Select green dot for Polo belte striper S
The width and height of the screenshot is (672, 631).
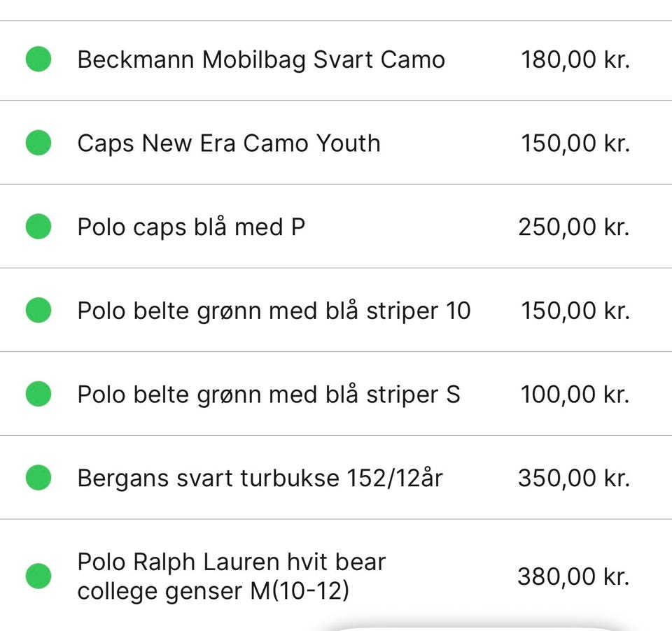pyautogui.click(x=38, y=394)
